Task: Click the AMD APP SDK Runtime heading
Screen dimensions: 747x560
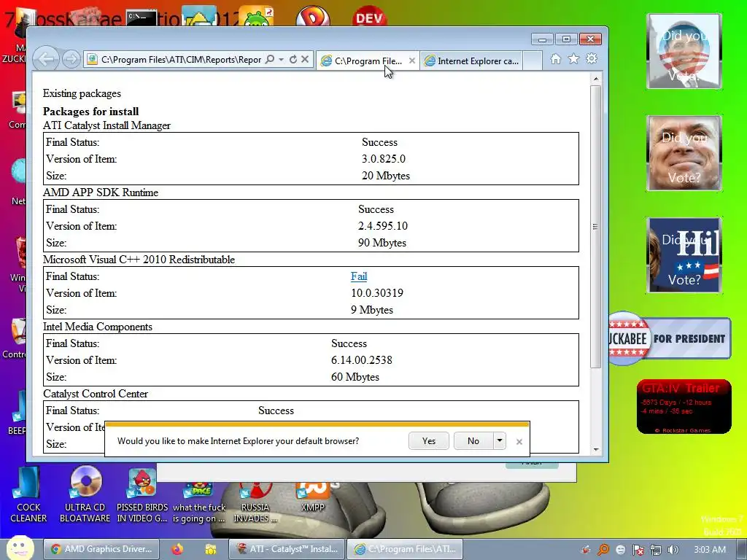Action: coord(101,192)
